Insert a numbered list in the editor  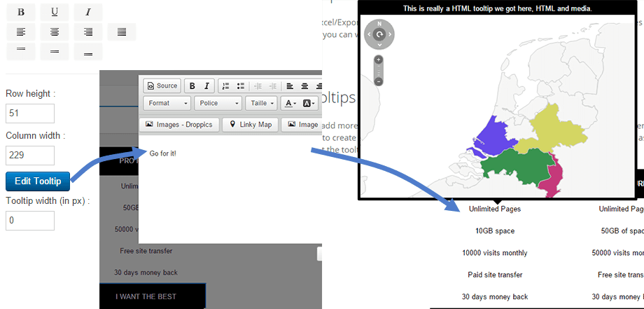(x=225, y=86)
